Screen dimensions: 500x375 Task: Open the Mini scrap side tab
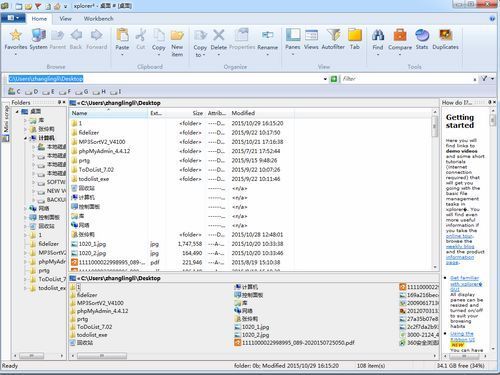(6, 123)
